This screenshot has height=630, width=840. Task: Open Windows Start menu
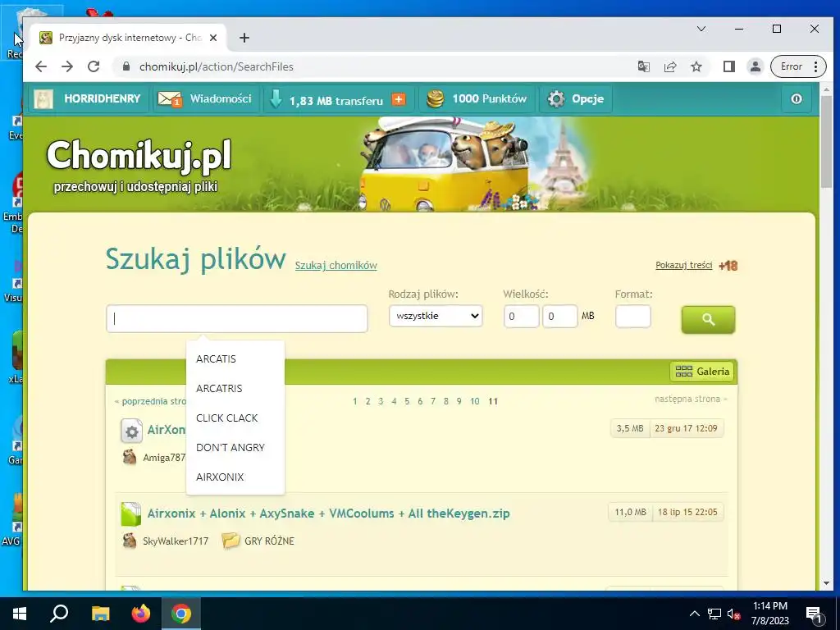point(20,614)
